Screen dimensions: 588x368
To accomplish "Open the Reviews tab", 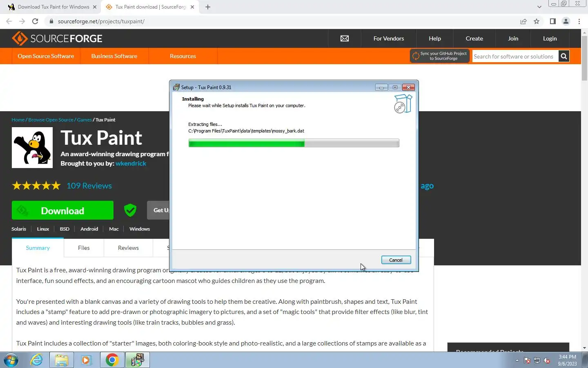I will tap(128, 248).
